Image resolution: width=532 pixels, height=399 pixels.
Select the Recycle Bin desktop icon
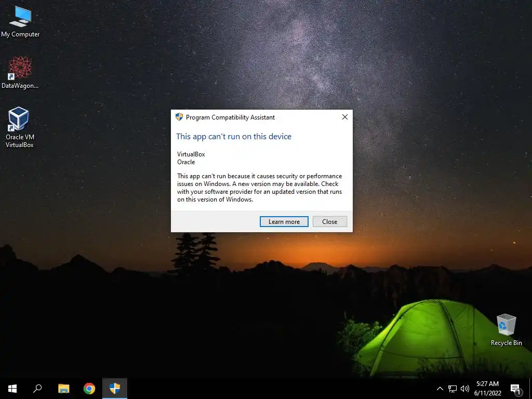point(506,330)
